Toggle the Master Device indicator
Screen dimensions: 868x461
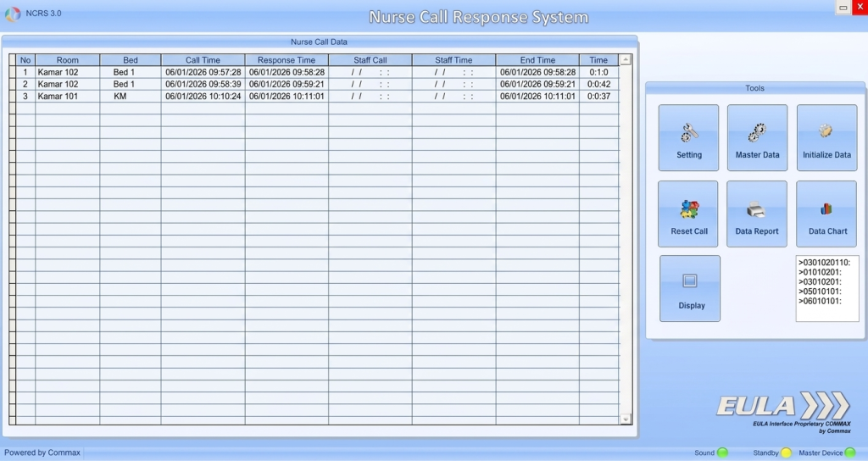click(850, 453)
